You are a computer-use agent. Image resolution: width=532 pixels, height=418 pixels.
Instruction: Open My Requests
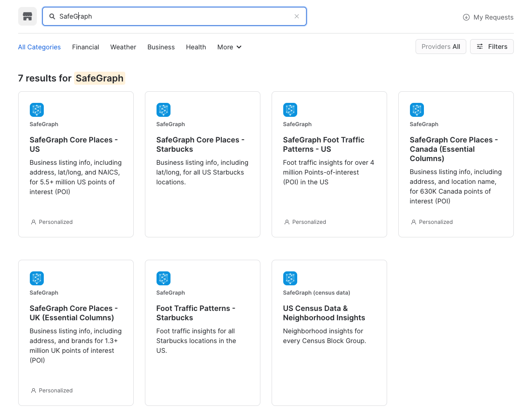coord(488,17)
